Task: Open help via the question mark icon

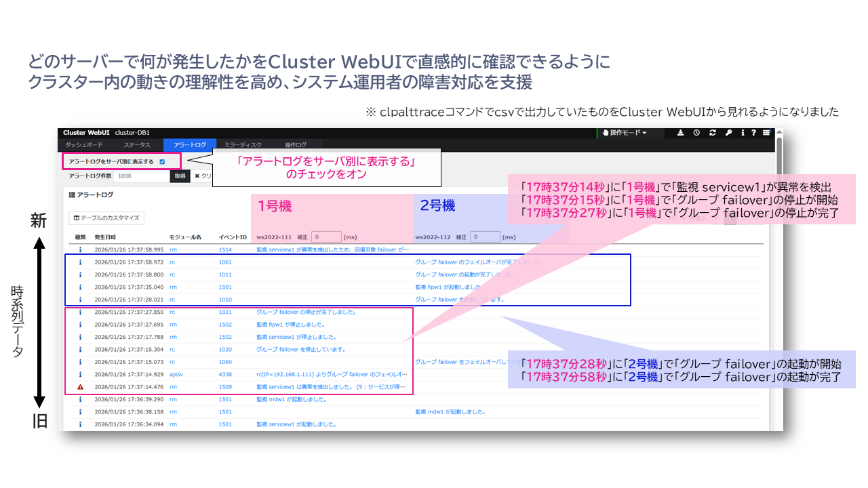Action: [x=754, y=133]
